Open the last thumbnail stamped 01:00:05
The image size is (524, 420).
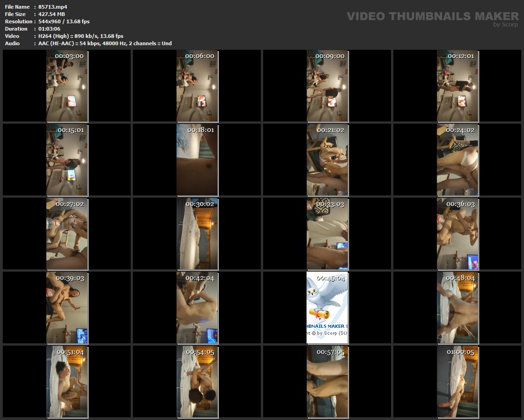(457, 382)
